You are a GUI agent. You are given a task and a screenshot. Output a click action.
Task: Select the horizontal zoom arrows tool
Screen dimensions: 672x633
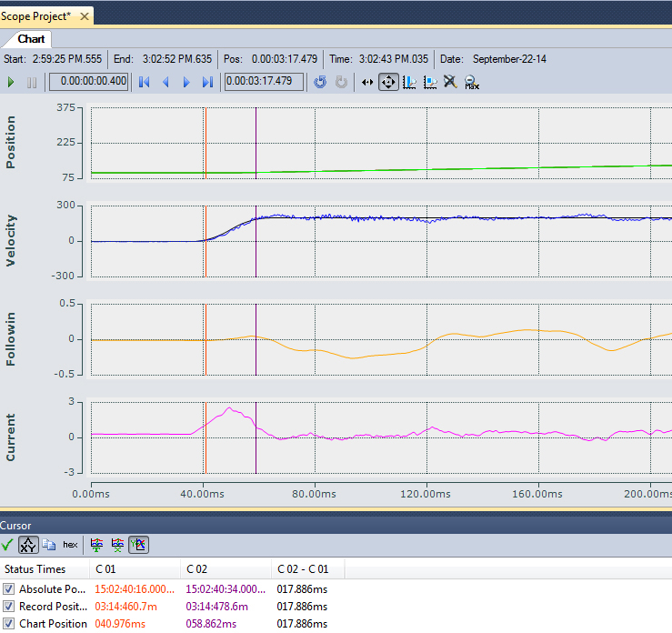tap(367, 82)
